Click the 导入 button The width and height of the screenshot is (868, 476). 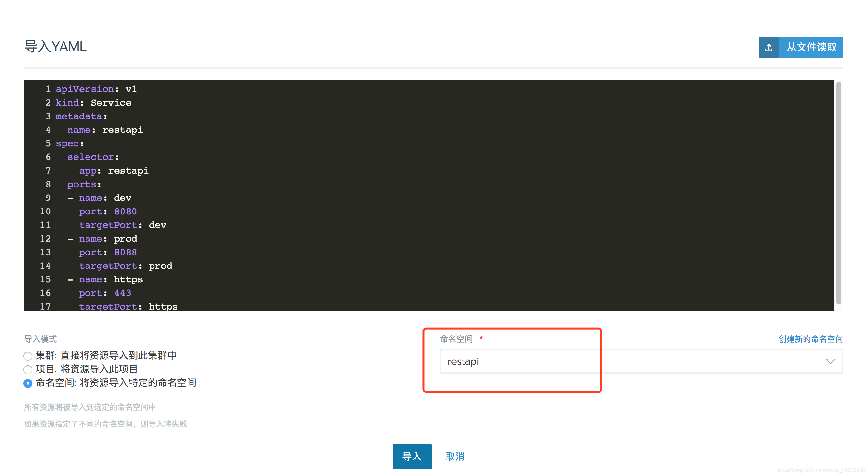412,457
